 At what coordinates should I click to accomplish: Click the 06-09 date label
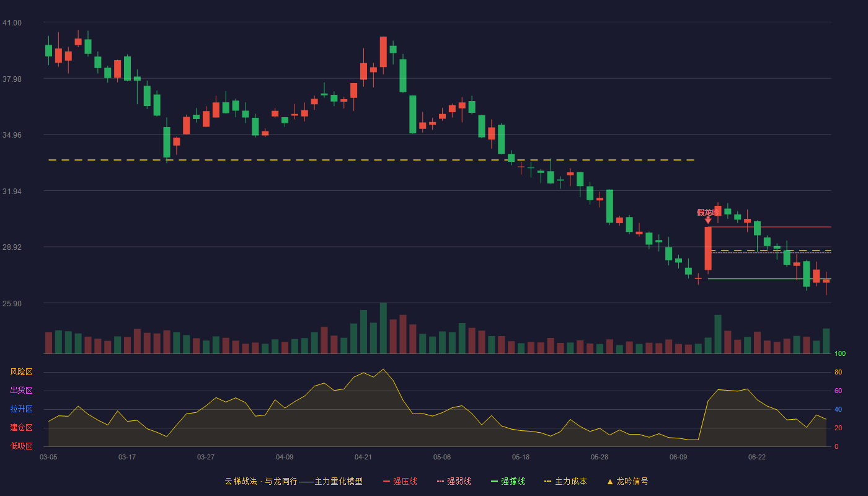(x=678, y=457)
